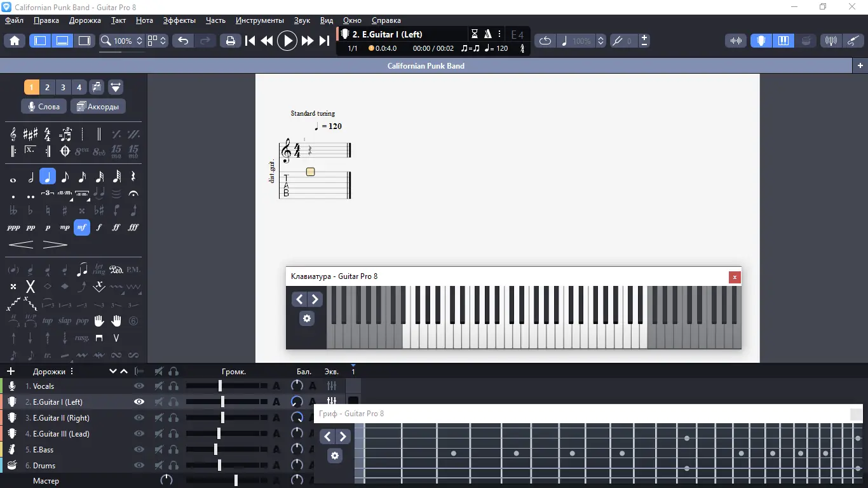This screenshot has width=868, height=488.
Task: Open the Файл menu
Action: 15,20
